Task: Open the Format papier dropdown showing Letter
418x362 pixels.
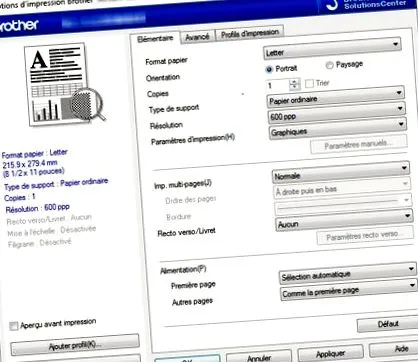Action: coord(332,48)
